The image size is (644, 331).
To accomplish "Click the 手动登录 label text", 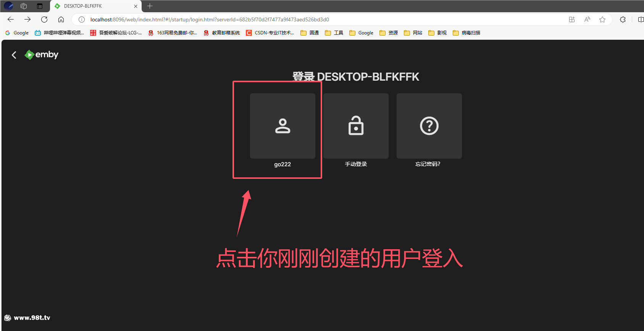I will tap(356, 164).
